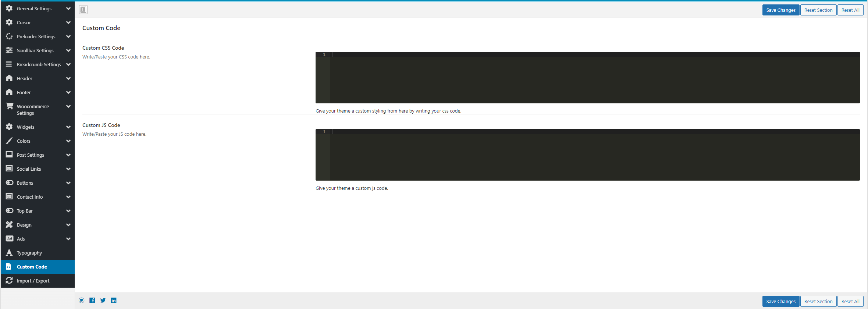This screenshot has height=309, width=868.
Task: Expand the Social Links chevron
Action: 68,169
